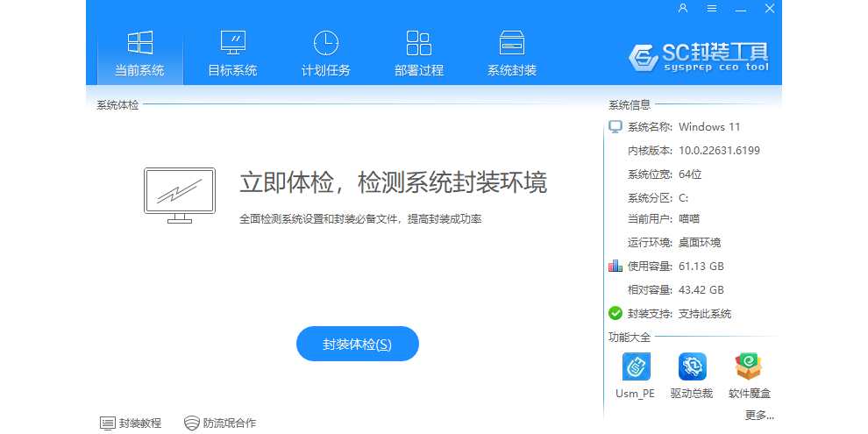Click the SC封装工具 logo
Viewport: 868px width, 434px height.
[x=699, y=56]
